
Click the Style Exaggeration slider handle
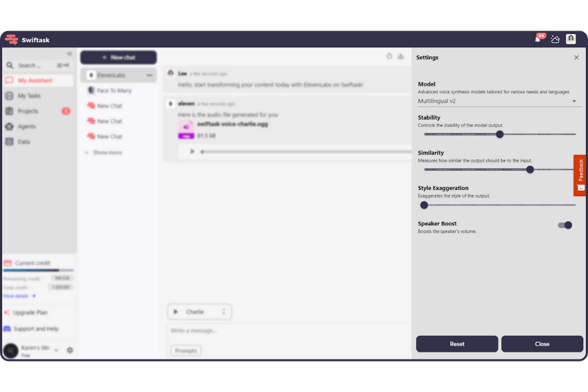coord(424,205)
